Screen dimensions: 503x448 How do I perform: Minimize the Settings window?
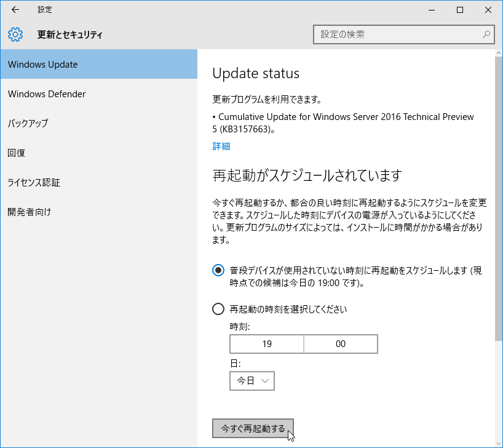[432, 10]
